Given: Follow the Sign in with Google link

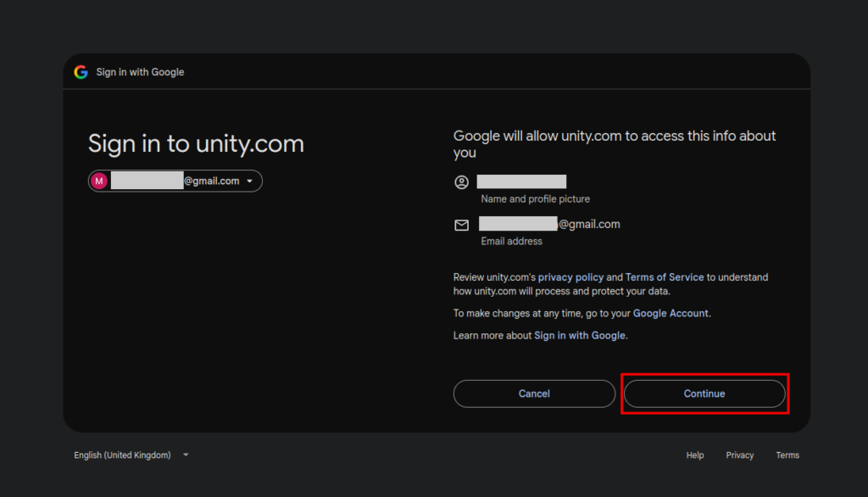Looking at the screenshot, I should pos(580,335).
